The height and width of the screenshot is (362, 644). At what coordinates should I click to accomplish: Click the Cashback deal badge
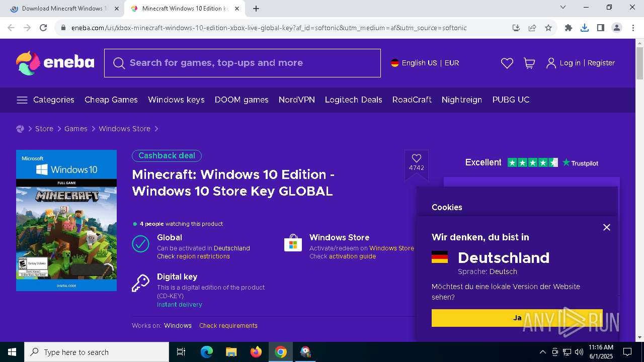167,156
